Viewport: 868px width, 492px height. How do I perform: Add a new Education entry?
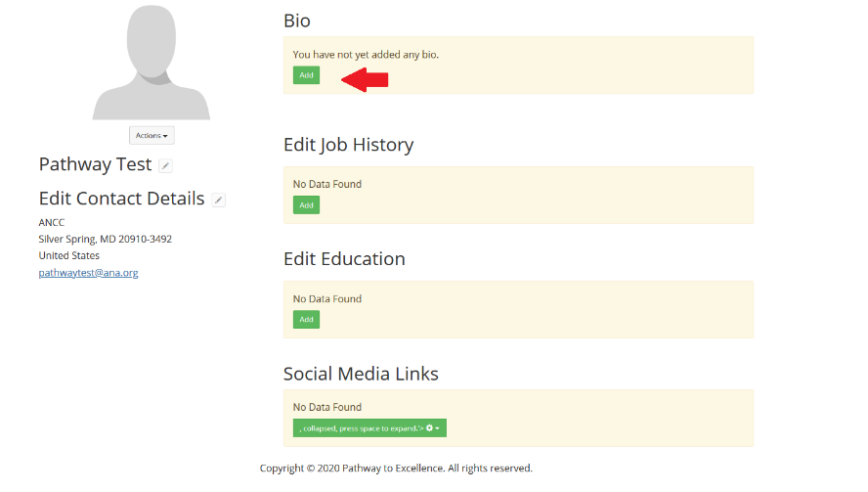[306, 320]
